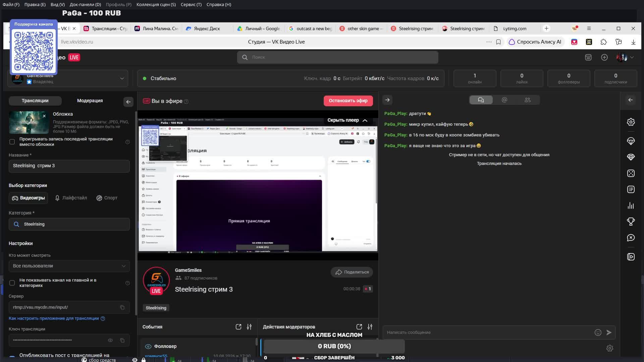Select the Лайфстайл category type
This screenshot has height=362, width=644.
[71, 198]
